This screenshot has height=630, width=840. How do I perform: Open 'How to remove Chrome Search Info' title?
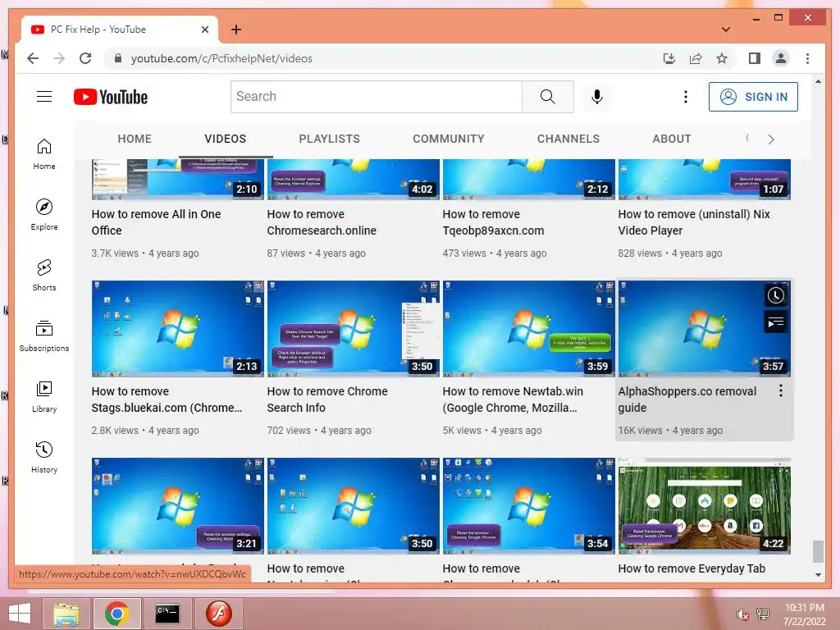coord(326,399)
